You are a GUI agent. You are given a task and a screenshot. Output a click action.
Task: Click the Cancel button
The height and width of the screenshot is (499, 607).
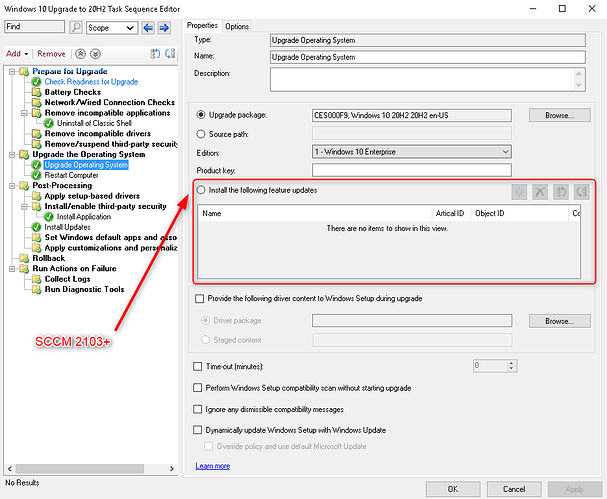[x=514, y=489]
